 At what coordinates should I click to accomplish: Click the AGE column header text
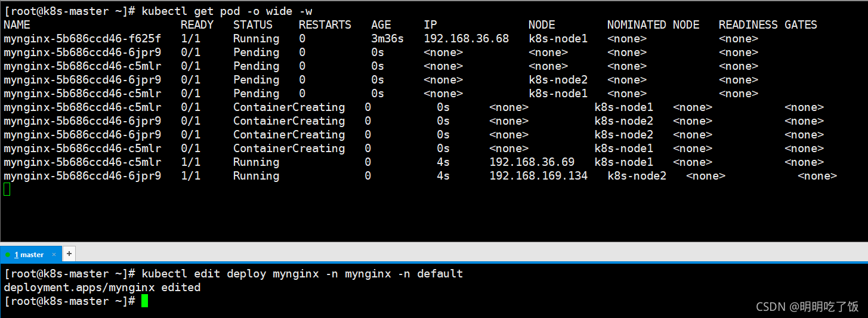tap(381, 25)
